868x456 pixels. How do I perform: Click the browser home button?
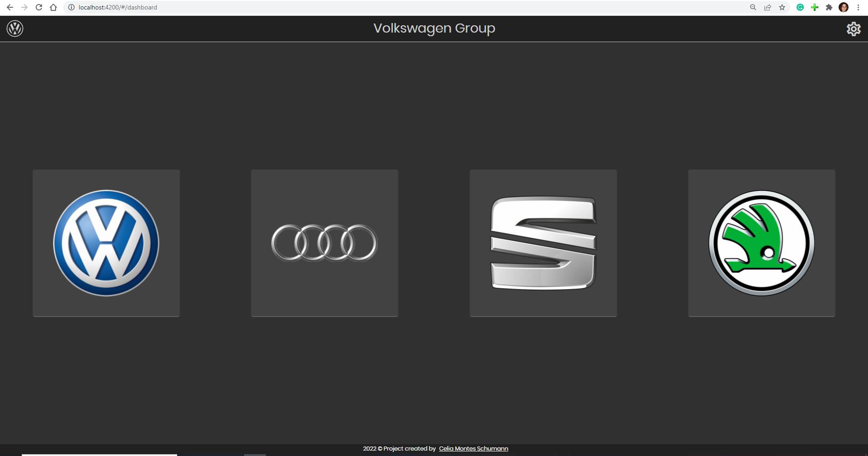coord(53,7)
